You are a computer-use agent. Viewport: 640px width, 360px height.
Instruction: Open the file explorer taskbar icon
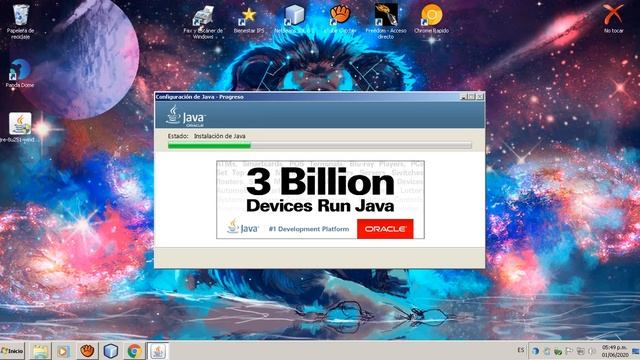point(40,351)
